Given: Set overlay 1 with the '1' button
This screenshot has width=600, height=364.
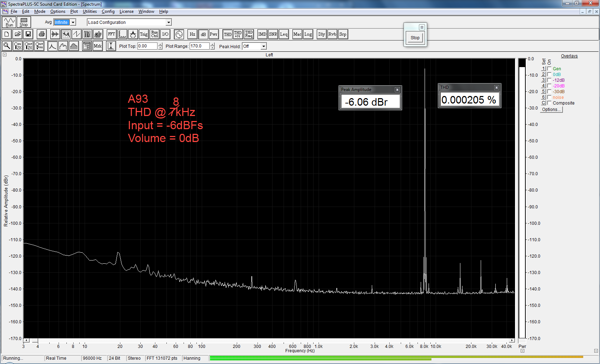Looking at the screenshot, I should click(x=544, y=69).
